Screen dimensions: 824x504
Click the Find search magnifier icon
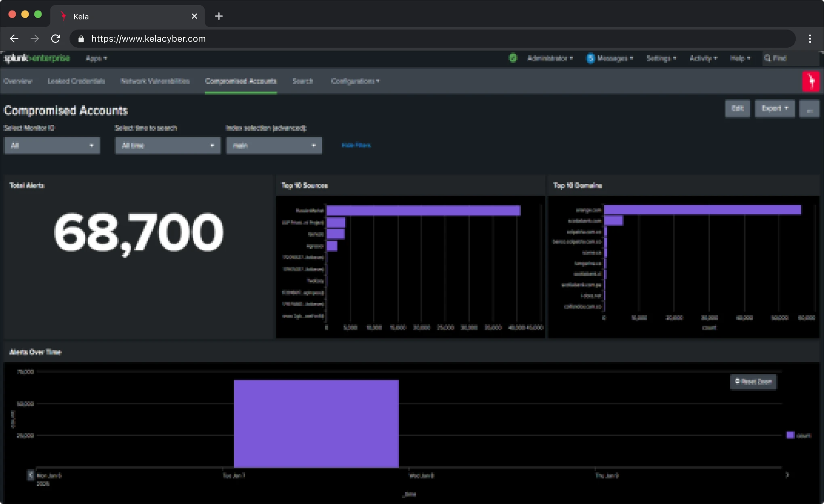[x=767, y=58]
